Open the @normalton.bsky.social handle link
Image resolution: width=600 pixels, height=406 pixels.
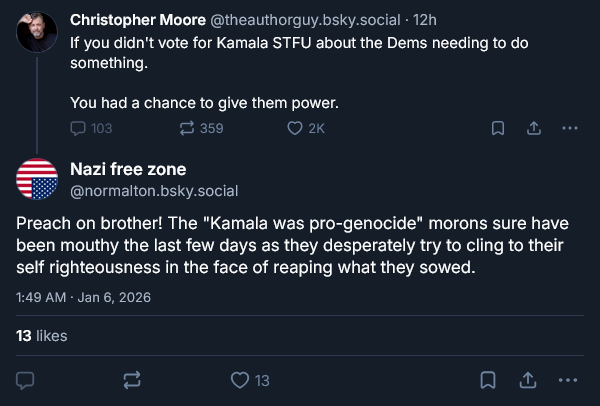click(154, 190)
